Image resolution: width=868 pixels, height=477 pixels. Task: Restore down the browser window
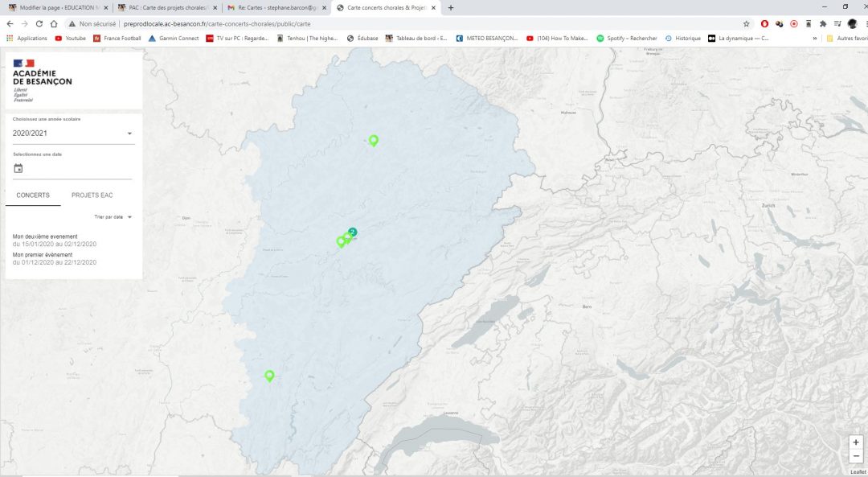pos(845,6)
